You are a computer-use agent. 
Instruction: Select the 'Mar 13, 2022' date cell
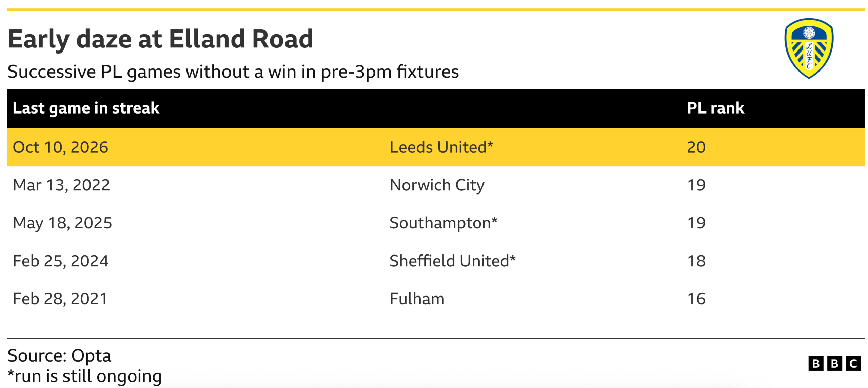61,186
